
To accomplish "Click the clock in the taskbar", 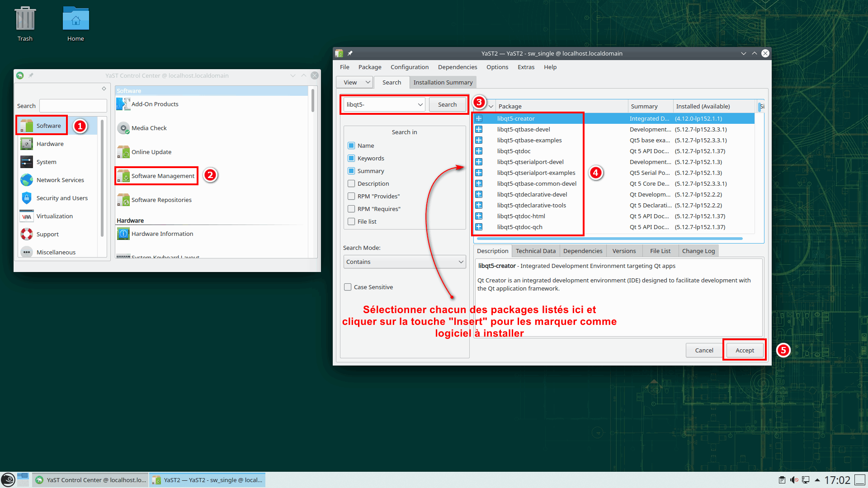I will (x=837, y=480).
